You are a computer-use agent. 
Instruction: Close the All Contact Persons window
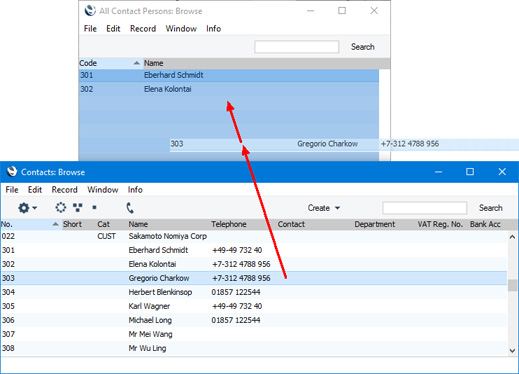(374, 11)
